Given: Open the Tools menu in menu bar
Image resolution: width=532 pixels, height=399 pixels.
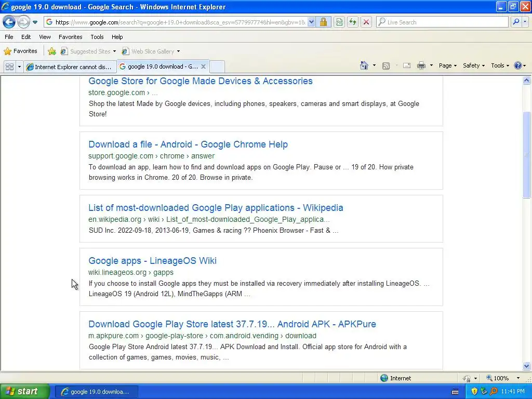Looking at the screenshot, I should coord(97,37).
